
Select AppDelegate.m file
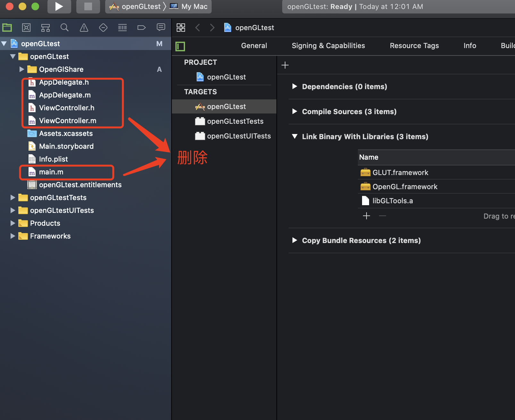(65, 95)
